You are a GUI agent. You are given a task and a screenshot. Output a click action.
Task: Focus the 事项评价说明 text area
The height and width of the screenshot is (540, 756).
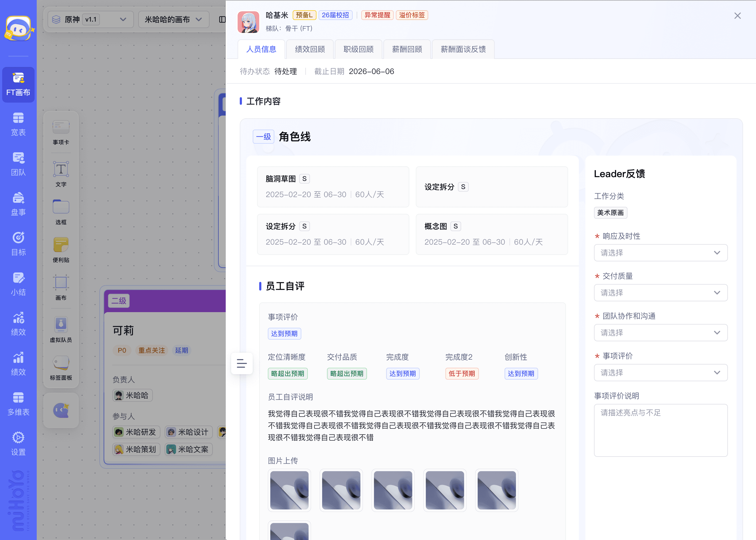[661, 430]
